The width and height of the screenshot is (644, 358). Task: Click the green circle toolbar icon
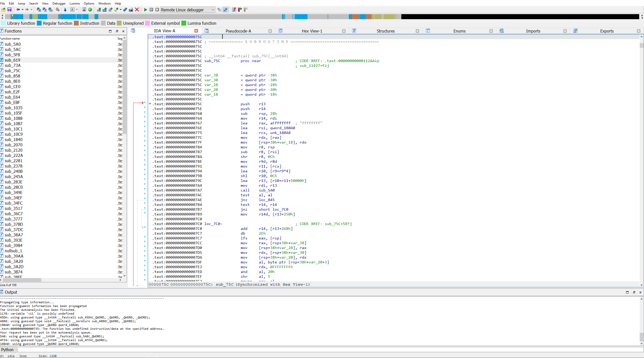pos(90,10)
